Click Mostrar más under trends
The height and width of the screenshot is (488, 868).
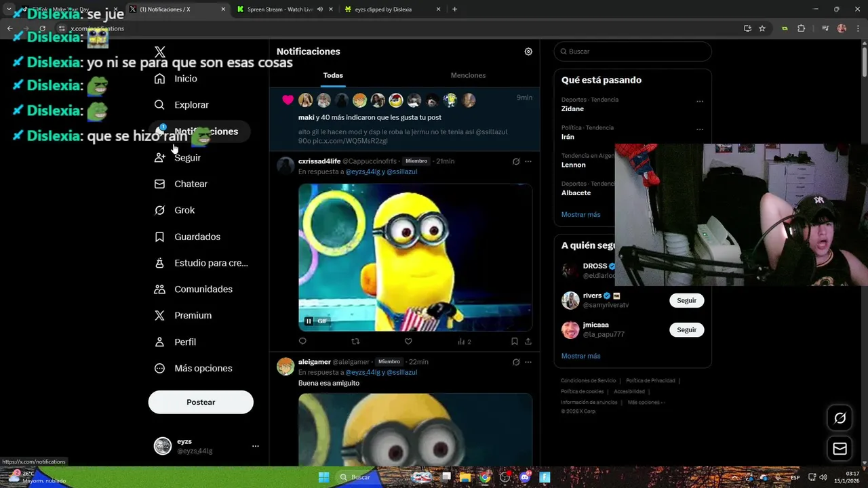pos(580,214)
